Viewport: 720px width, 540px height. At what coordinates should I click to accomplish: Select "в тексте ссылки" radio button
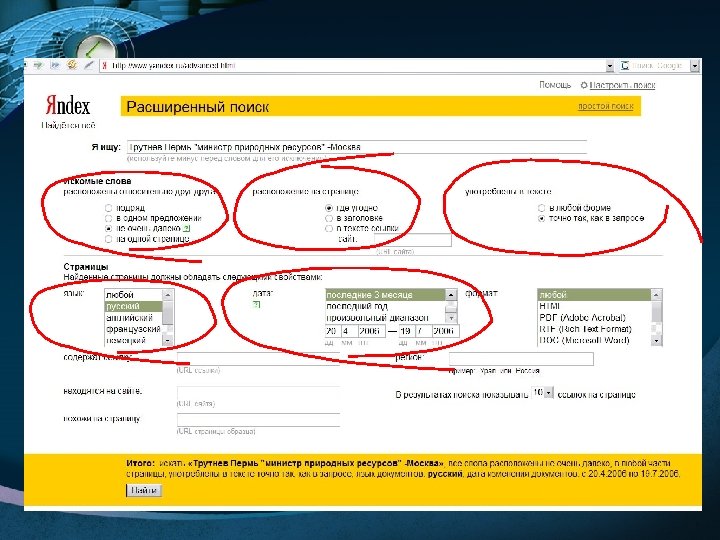pos(329,228)
